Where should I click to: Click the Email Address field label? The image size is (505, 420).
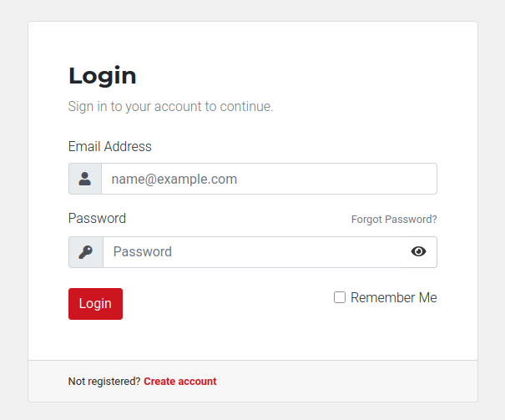point(109,147)
